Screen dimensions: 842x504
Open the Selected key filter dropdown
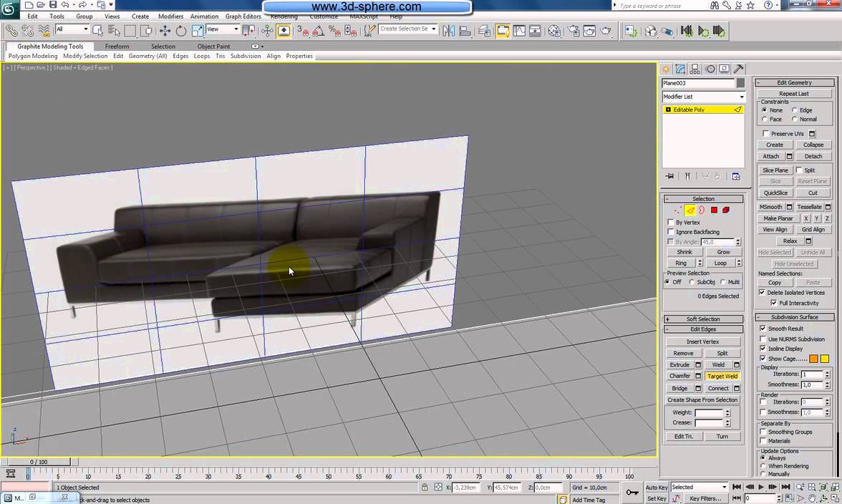[x=699, y=487]
